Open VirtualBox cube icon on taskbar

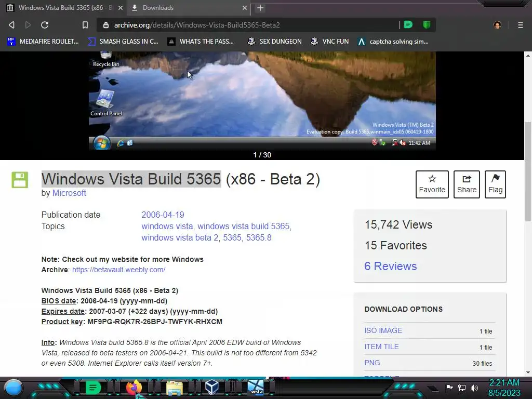(x=212, y=387)
